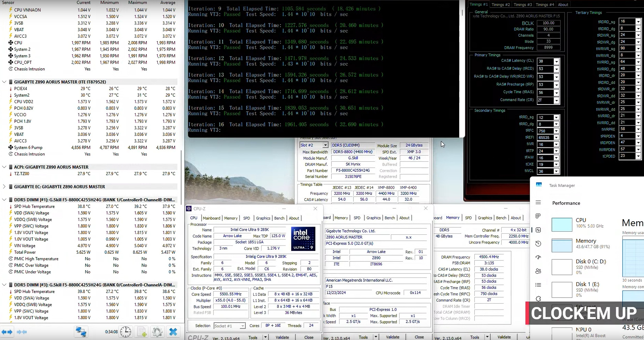Open HWiNFO sensor settings gear icon
Viewport: 644px width, 340px height.
(x=157, y=332)
